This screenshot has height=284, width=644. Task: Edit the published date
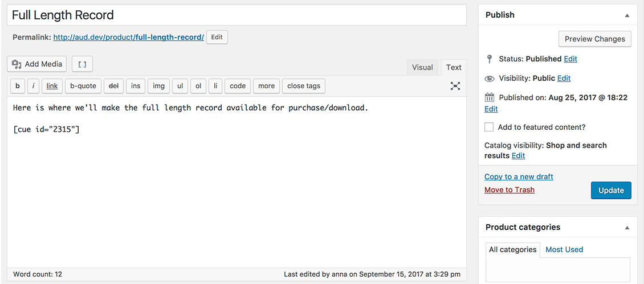[x=491, y=109]
